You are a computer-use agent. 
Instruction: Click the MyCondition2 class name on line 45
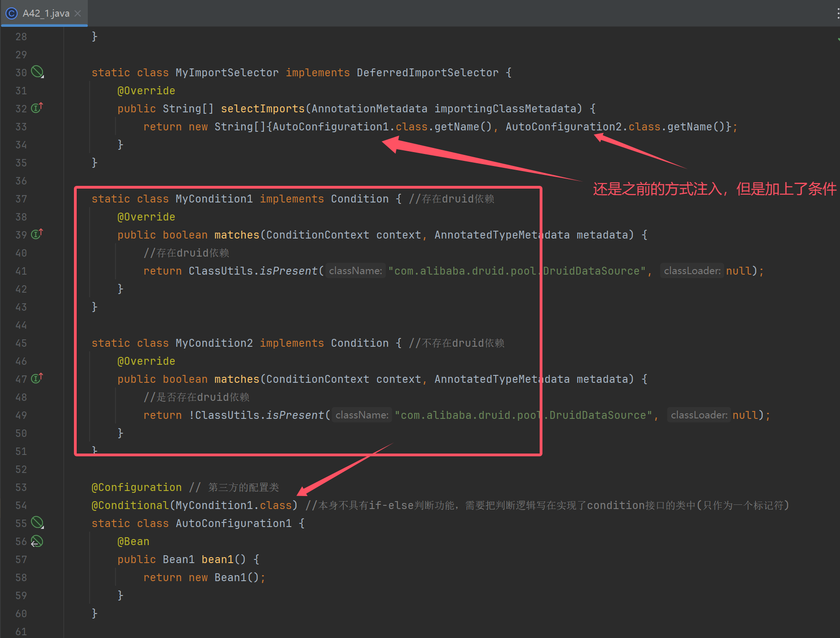(x=214, y=343)
